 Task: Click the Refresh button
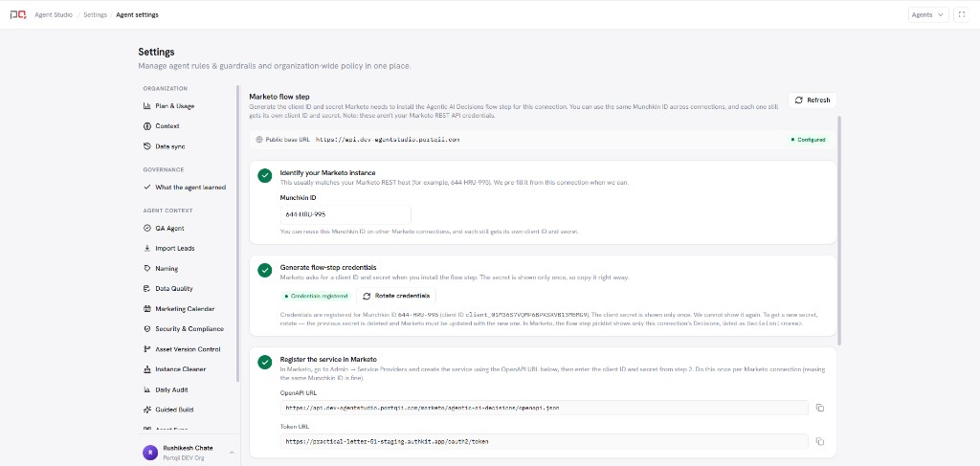pyautogui.click(x=812, y=100)
